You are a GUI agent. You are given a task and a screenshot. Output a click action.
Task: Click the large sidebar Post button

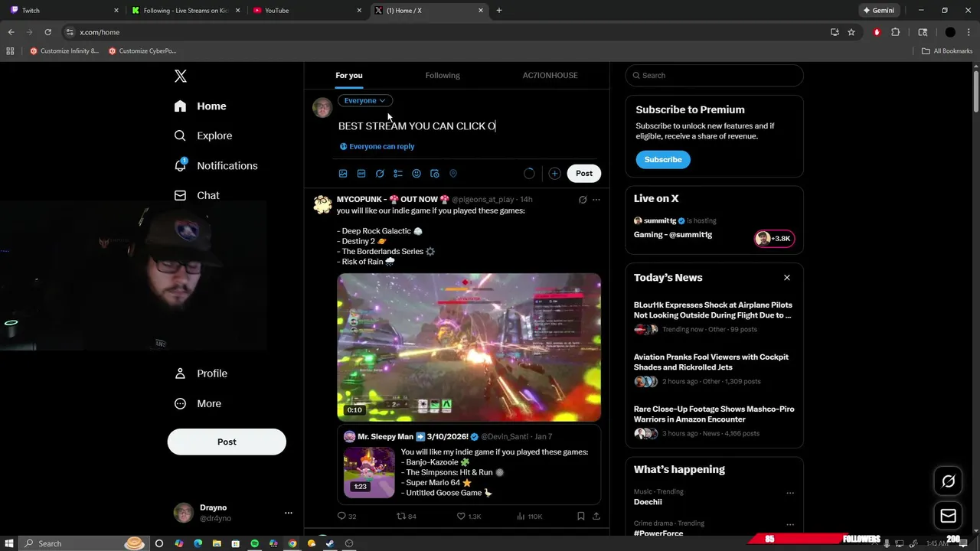click(x=227, y=442)
